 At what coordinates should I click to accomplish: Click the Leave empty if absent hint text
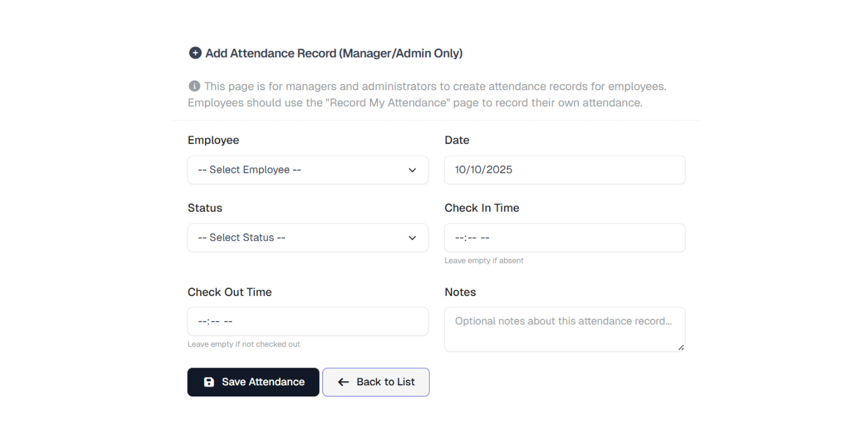484,260
